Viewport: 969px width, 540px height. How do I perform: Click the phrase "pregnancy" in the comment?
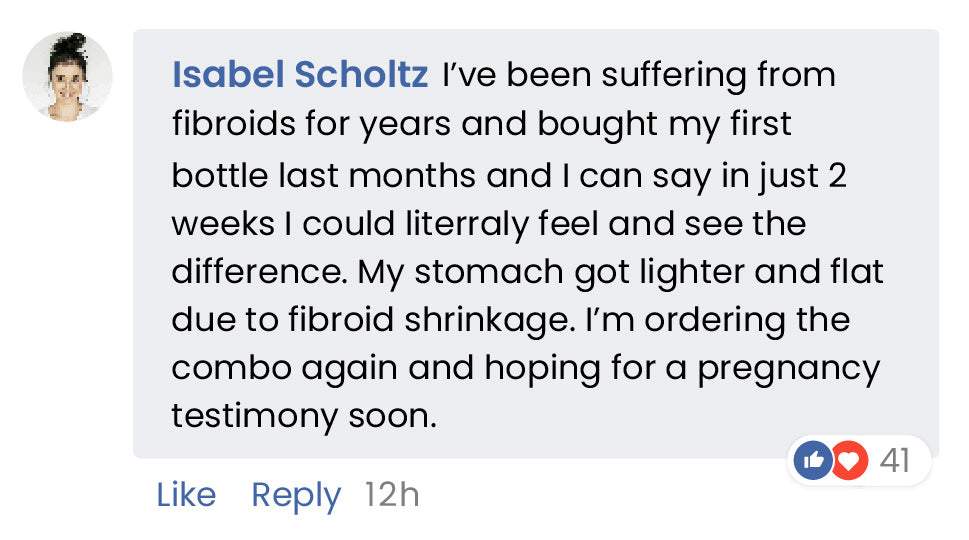click(789, 368)
